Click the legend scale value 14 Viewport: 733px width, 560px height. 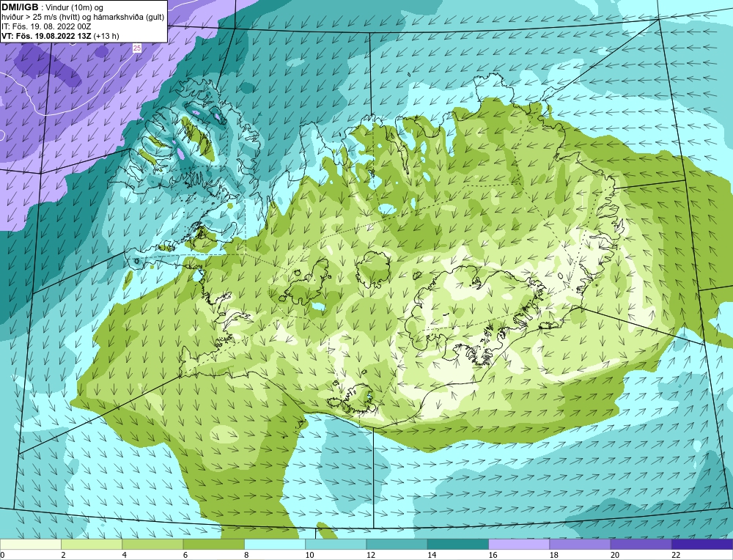(431, 555)
